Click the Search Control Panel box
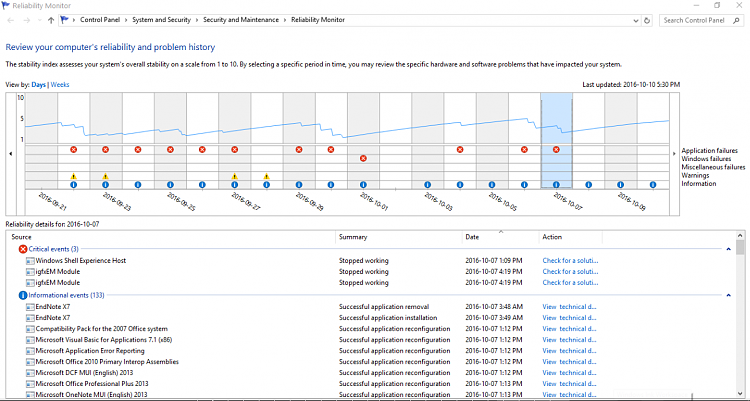Screen dimensions: 750x401 click(x=702, y=19)
